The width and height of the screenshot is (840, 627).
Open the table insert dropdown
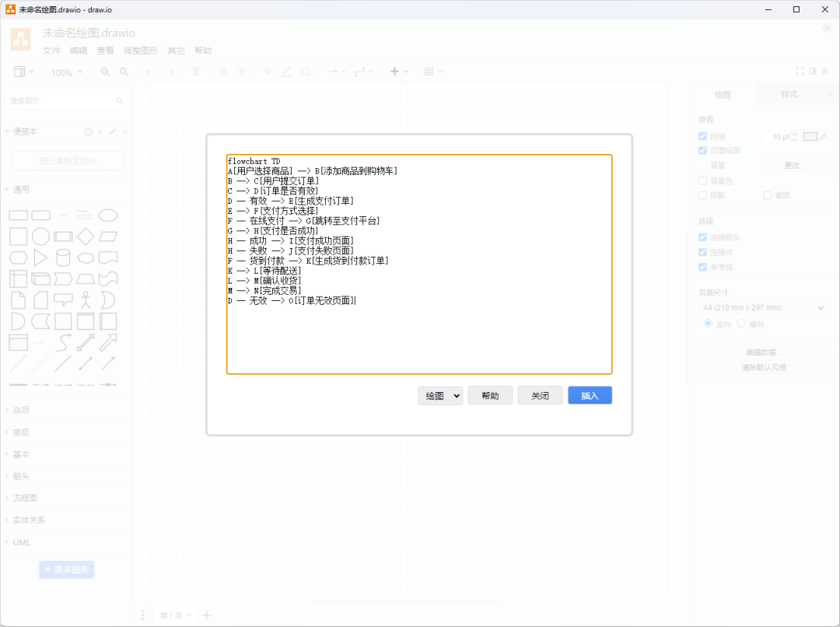pyautogui.click(x=433, y=72)
